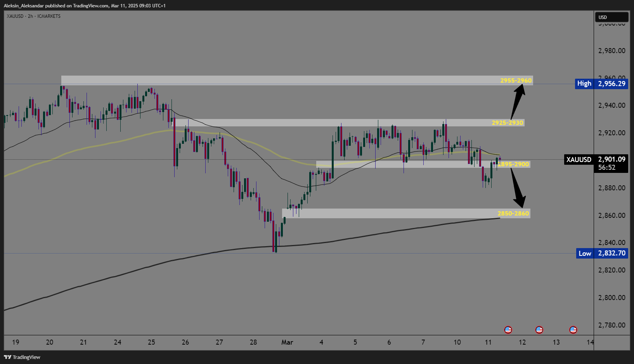The image size is (634, 364).
Task: Click the 2,820.00 price axis label
Action: point(612,270)
